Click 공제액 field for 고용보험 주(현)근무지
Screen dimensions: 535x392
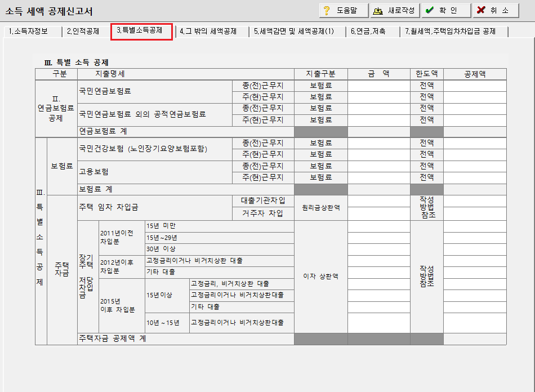(475, 178)
